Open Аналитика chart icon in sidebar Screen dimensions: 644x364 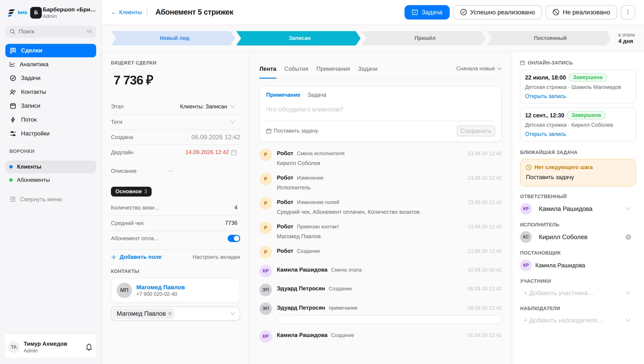click(x=13, y=64)
